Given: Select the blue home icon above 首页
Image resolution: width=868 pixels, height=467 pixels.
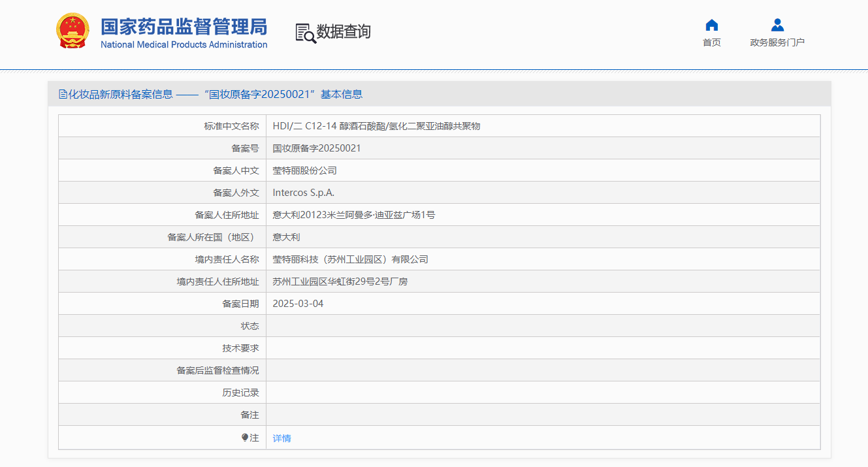Looking at the screenshot, I should point(711,25).
